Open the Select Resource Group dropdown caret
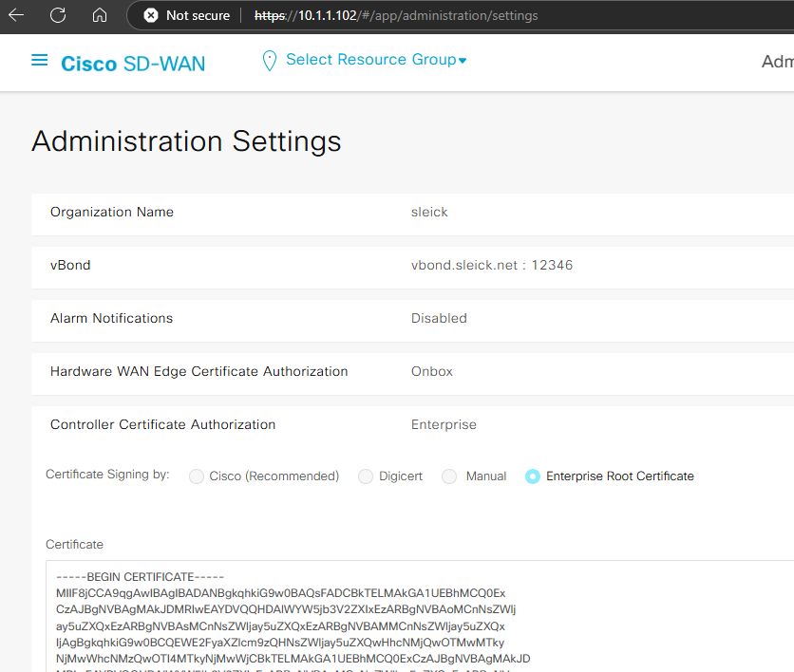Screen dimensions: 794x672 pos(463,62)
